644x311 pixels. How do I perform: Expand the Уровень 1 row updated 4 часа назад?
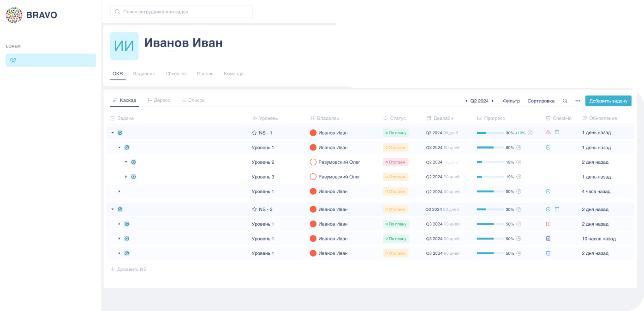click(119, 191)
